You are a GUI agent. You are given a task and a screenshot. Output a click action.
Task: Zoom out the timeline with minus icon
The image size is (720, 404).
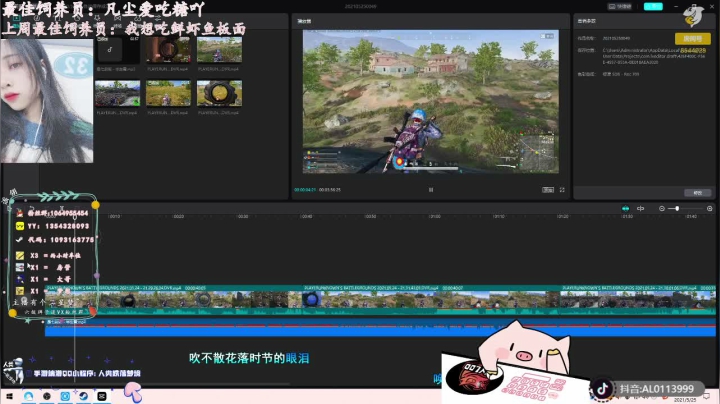[662, 208]
